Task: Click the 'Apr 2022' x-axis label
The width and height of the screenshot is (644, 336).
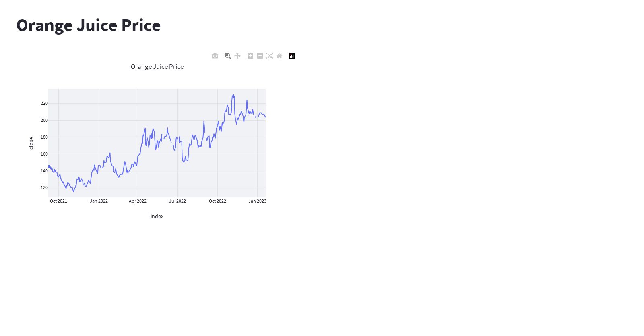Action: [138, 201]
